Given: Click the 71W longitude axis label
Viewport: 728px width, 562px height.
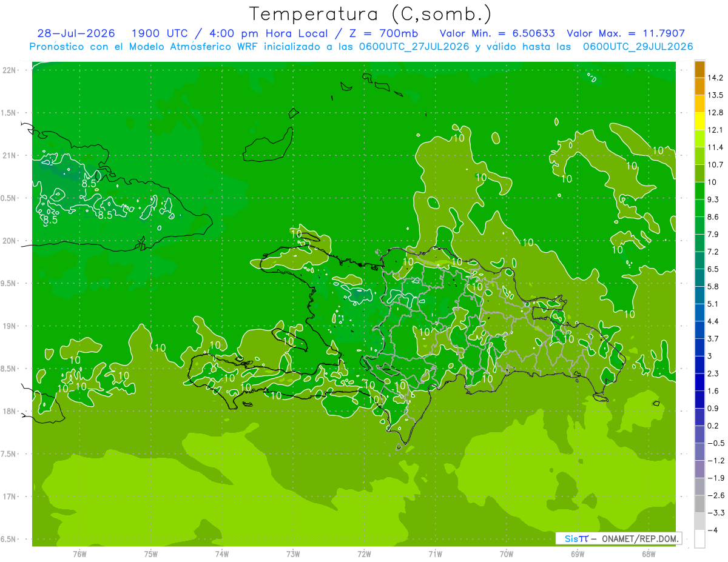Looking at the screenshot, I should tap(435, 554).
